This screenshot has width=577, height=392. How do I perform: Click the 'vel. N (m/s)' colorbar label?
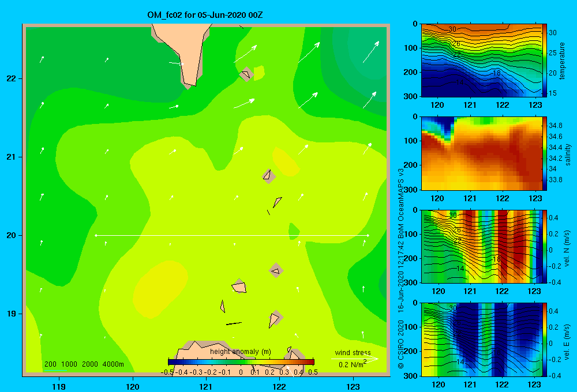pyautogui.click(x=567, y=248)
